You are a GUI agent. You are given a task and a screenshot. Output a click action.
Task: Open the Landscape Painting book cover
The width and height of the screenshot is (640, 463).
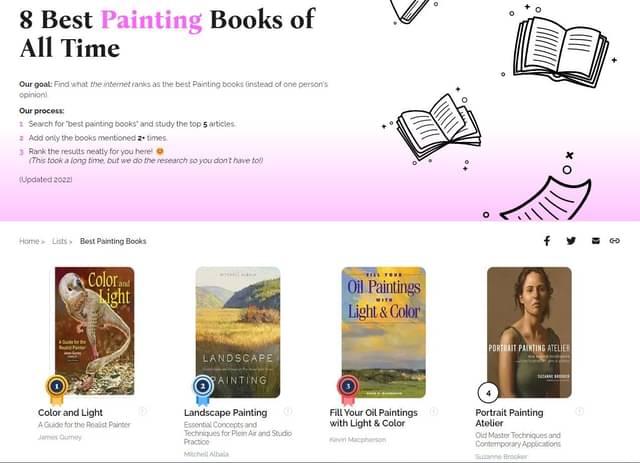(238, 332)
